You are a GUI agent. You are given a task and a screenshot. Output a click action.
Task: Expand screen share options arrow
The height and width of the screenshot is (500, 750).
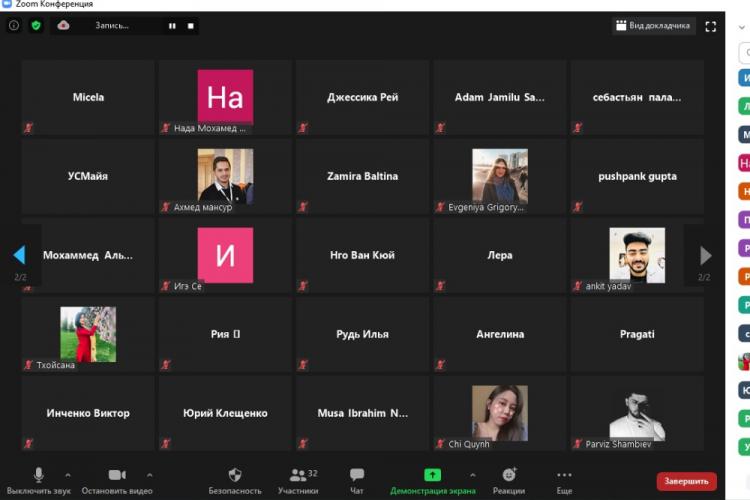[x=473, y=475]
